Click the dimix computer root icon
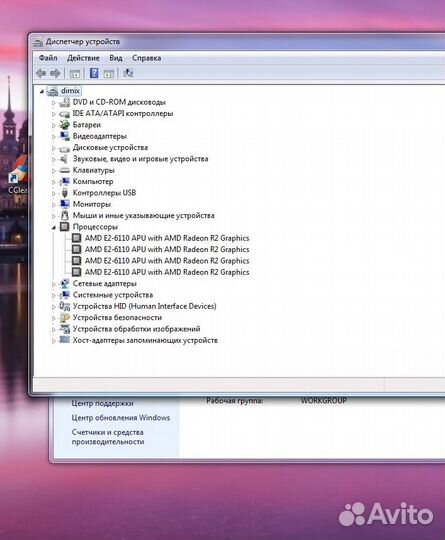The image size is (445, 540). click(53, 91)
